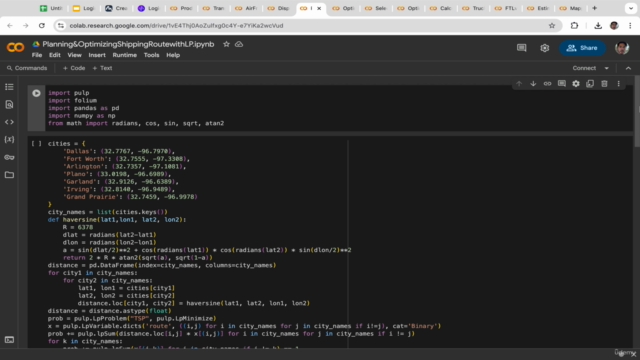View site information icon in address bar
Image resolution: width=640 pixels, height=360 pixels.
[61, 26]
